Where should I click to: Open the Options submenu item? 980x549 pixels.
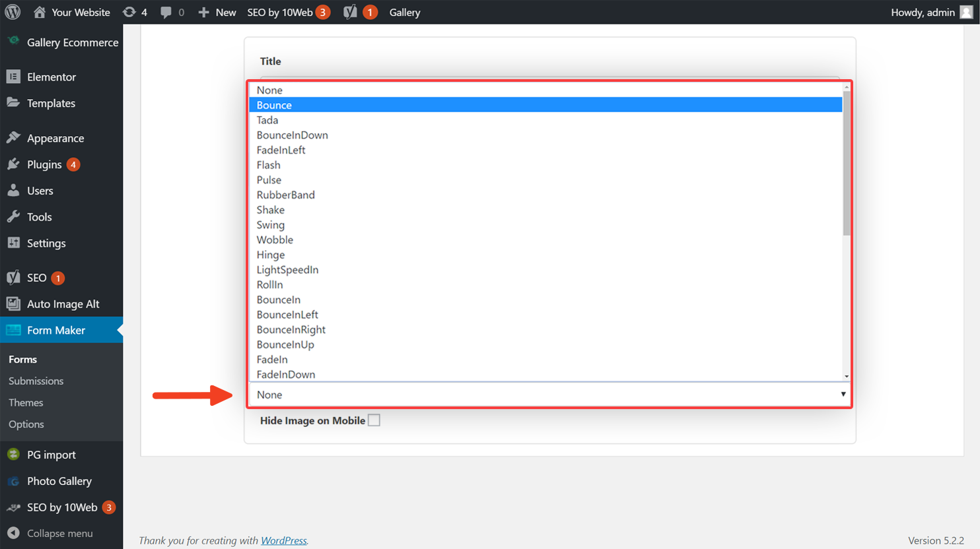[x=26, y=424]
